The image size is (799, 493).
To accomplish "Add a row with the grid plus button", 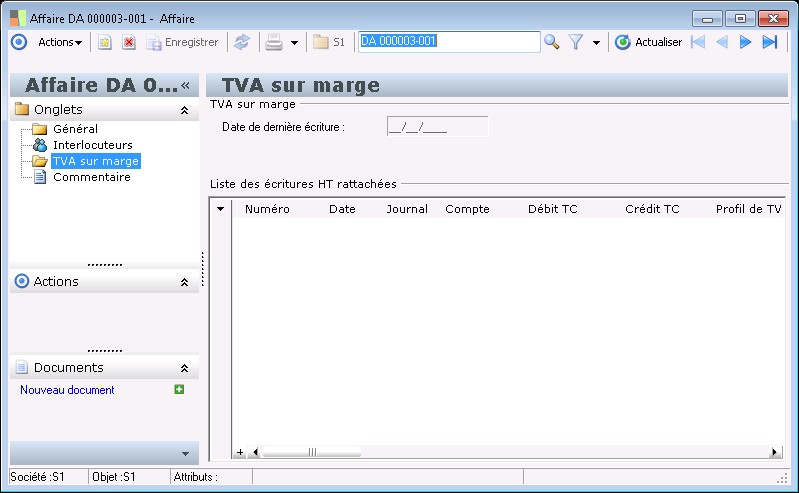I will [240, 452].
